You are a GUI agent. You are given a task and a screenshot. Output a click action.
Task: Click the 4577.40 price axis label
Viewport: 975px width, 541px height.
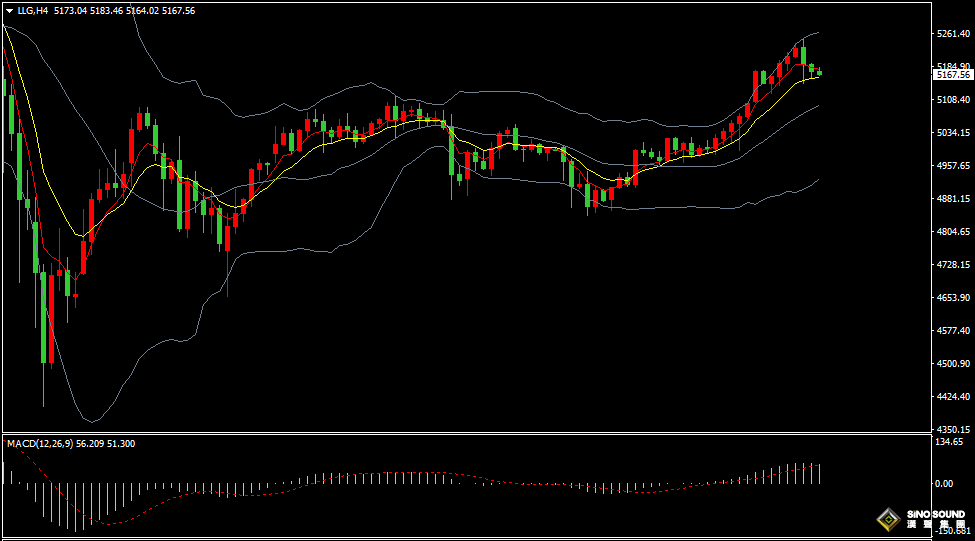point(951,331)
